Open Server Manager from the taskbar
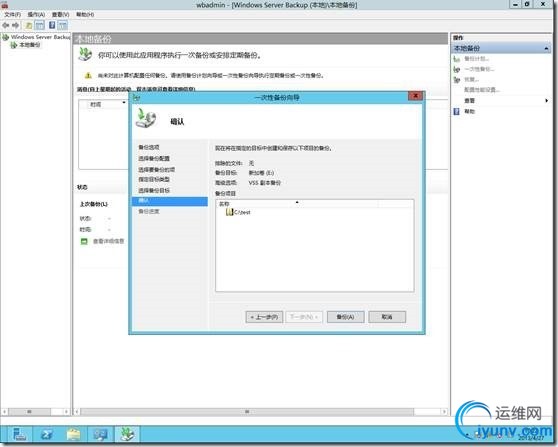This screenshot has height=447, width=558. (x=19, y=434)
